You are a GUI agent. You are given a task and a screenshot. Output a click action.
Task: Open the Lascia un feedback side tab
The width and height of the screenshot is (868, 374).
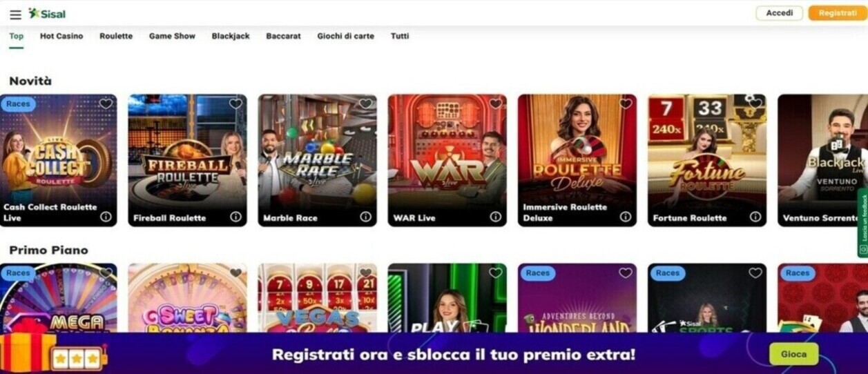point(862,224)
